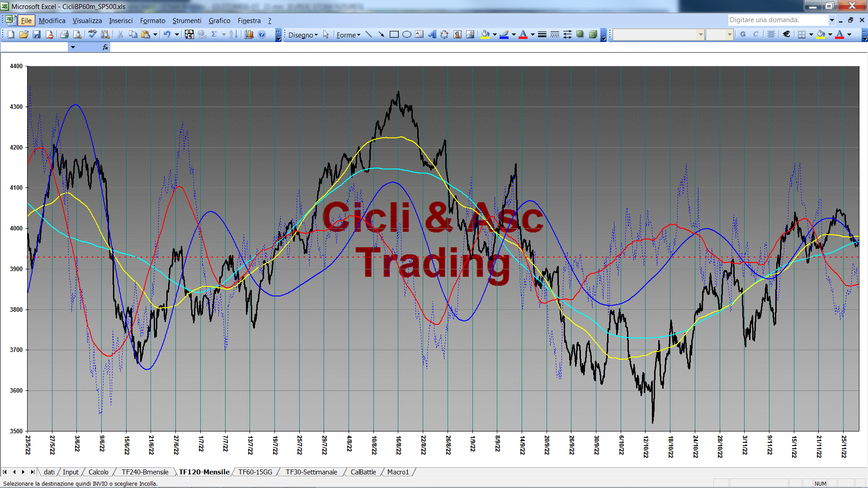This screenshot has width=868, height=488.
Task: Click the Sort ascending icon
Action: tap(233, 34)
